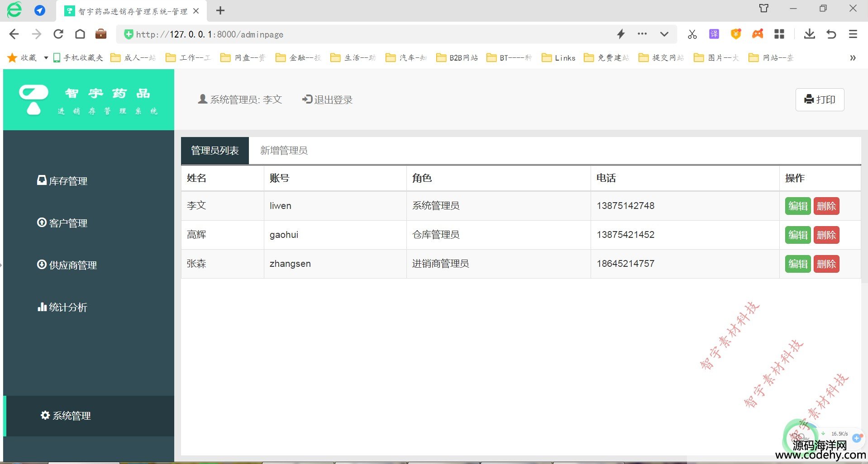Select the 管理员列表 tab
This screenshot has height=464, width=868.
[x=215, y=151]
